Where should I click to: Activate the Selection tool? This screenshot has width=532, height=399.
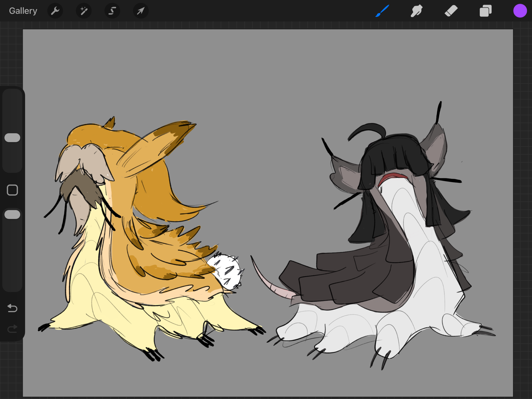112,11
